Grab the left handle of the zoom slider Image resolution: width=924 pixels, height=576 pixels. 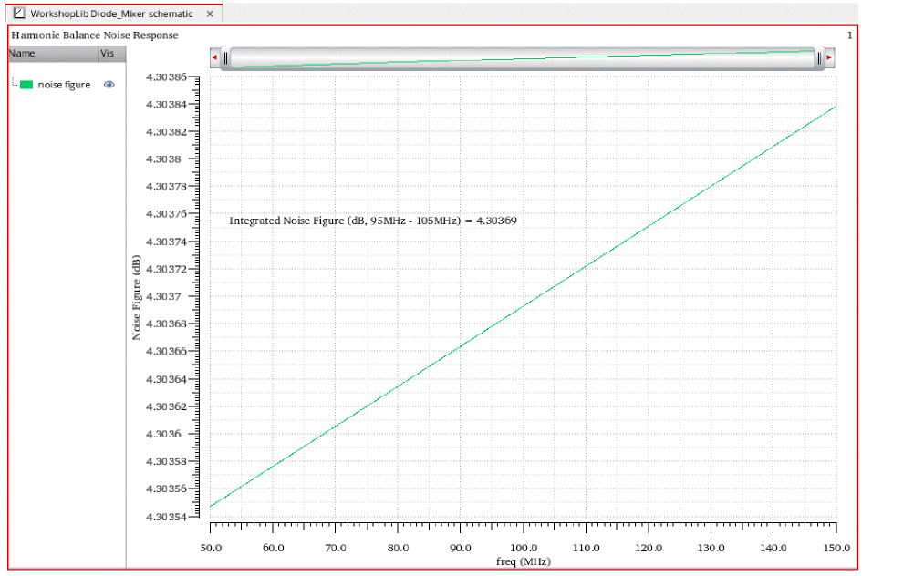point(225,58)
